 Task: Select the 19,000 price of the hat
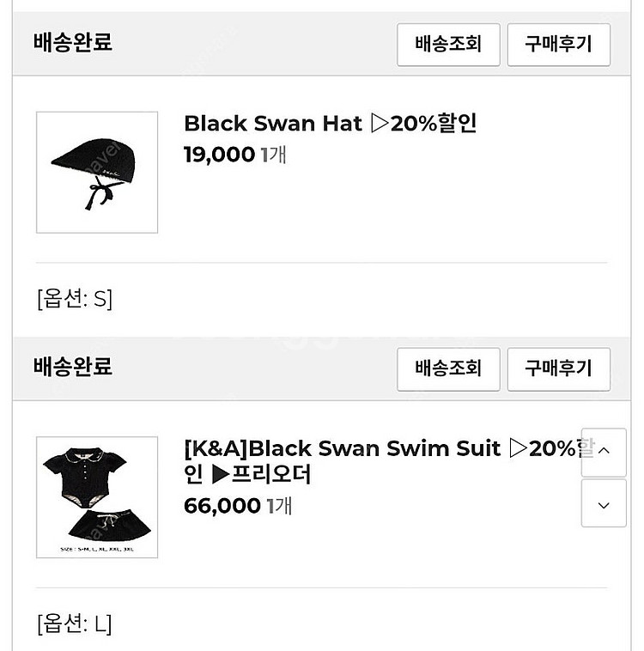click(x=219, y=155)
